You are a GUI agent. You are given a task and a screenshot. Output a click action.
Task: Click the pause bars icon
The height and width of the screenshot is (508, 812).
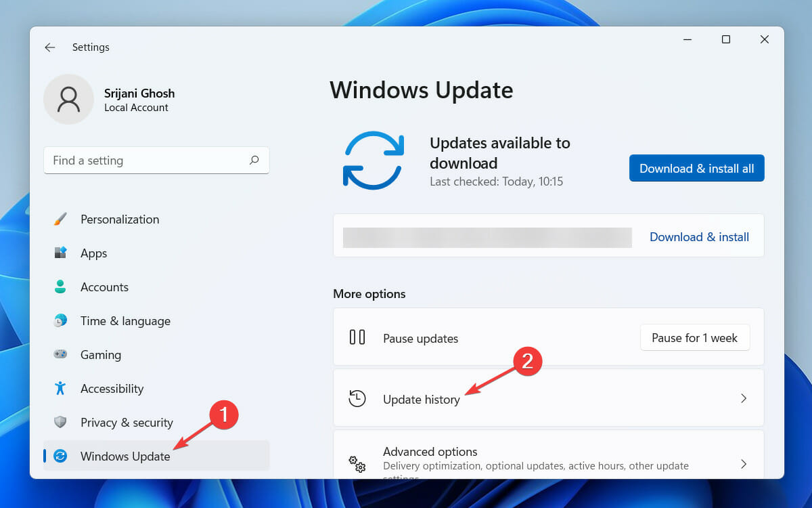point(357,337)
